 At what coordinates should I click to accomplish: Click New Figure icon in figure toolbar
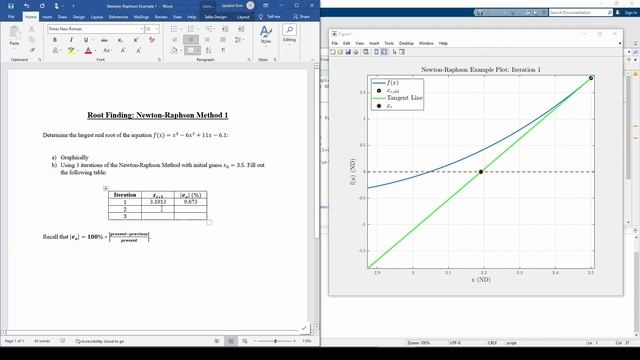[333, 52]
